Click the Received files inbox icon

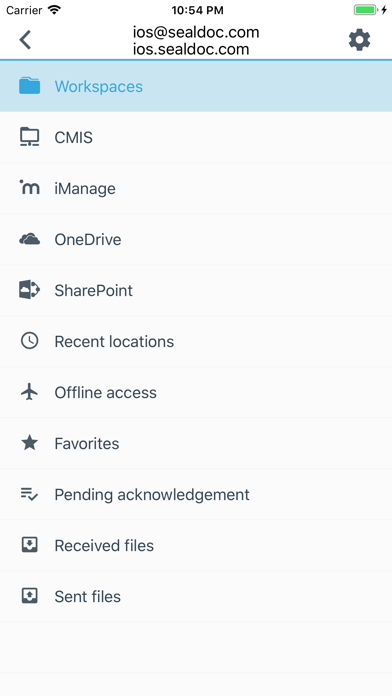click(29, 545)
